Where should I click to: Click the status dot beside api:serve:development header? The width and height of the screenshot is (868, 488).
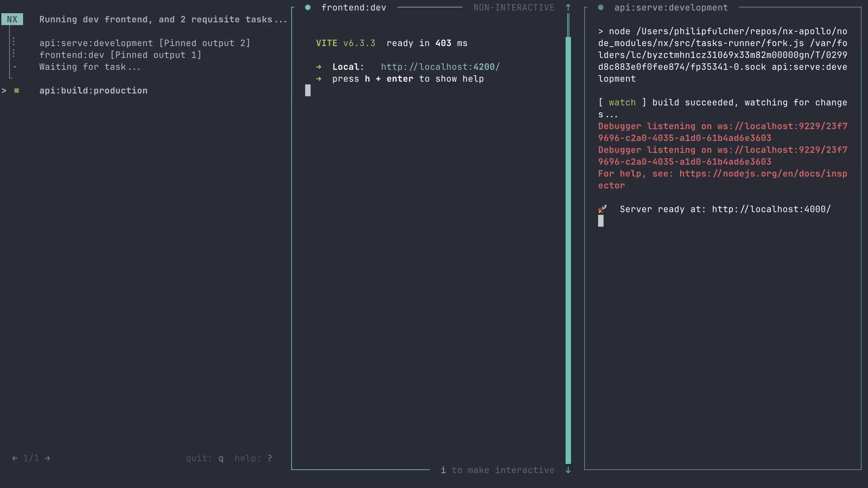tap(601, 7)
